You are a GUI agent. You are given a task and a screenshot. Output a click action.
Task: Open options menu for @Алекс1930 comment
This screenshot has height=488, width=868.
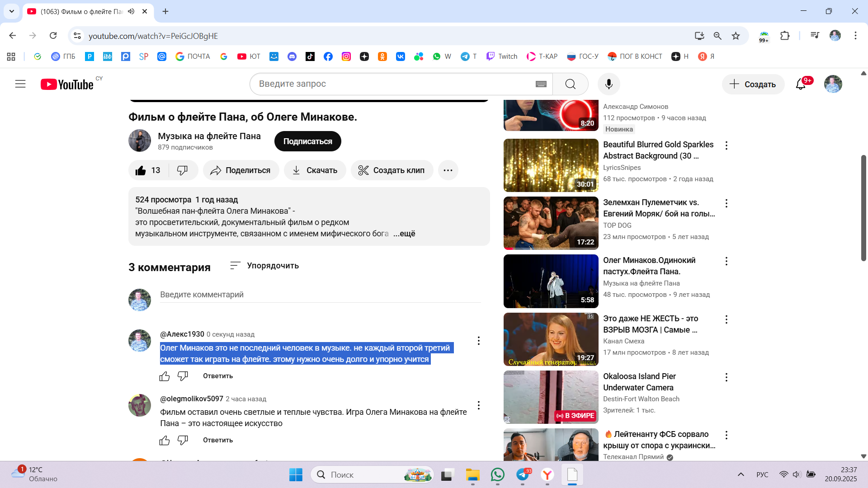pyautogui.click(x=478, y=341)
